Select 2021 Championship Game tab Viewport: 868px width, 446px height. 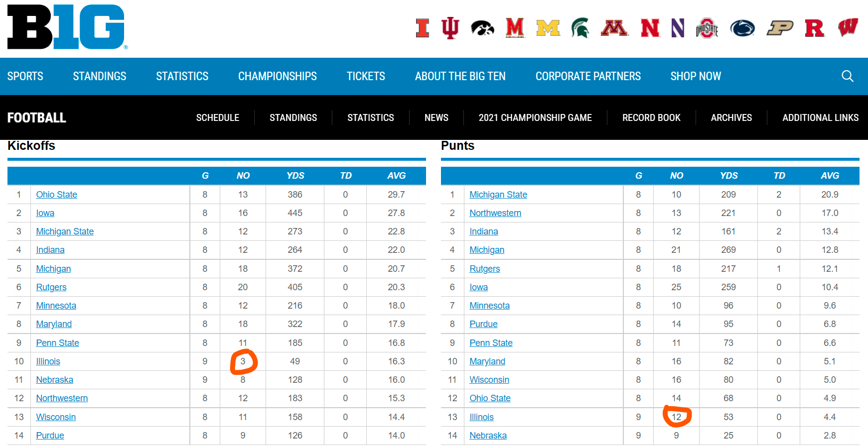point(535,117)
